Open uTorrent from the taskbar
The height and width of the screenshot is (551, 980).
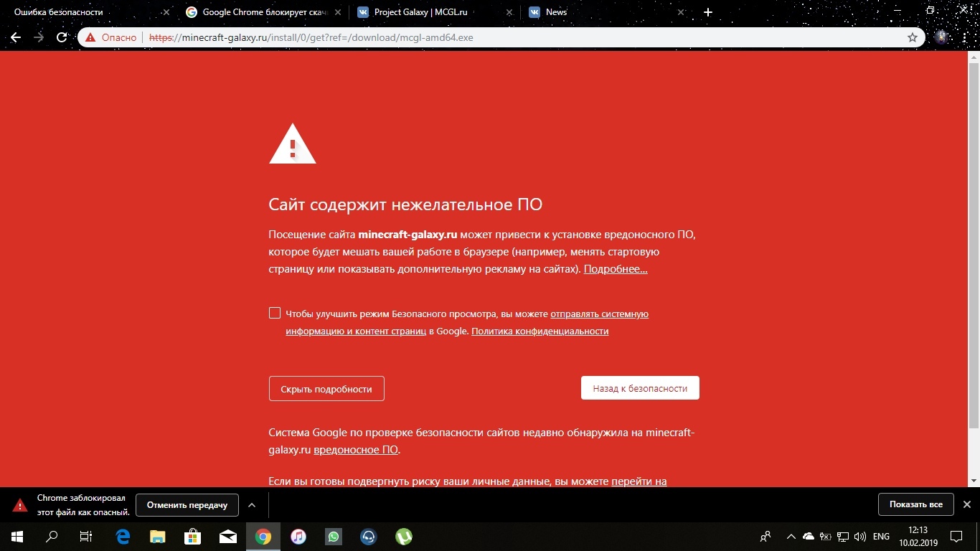[x=404, y=536]
